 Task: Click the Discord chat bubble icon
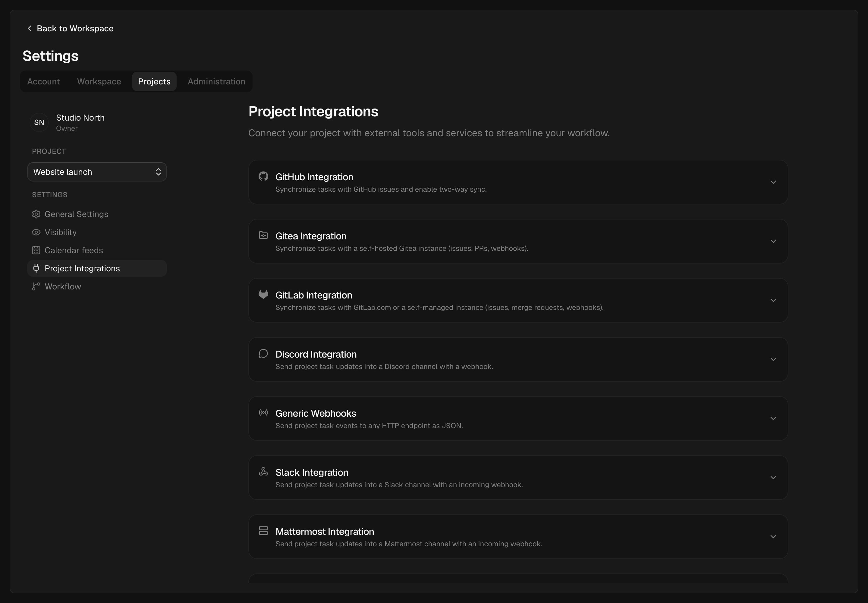(263, 353)
